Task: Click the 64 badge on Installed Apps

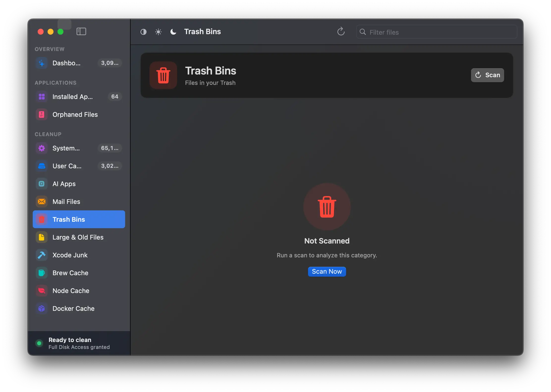Action: pos(115,97)
